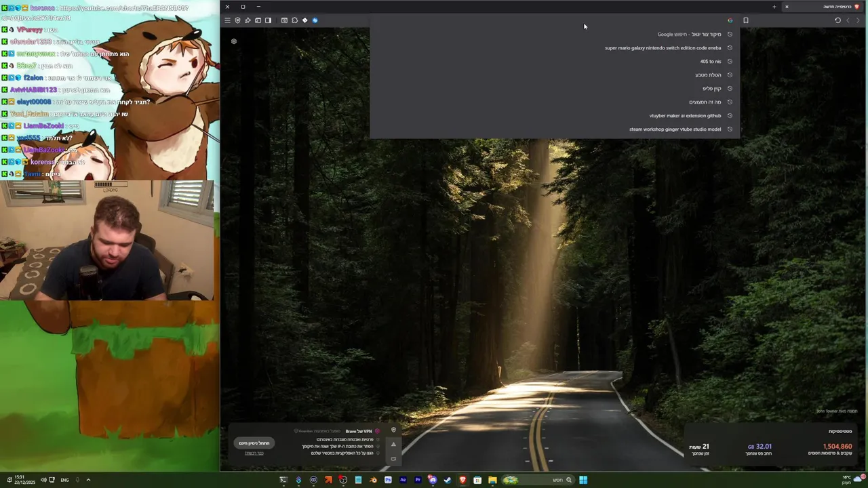Click the bookmark icon in the address bar
The image size is (868, 488).
point(746,20)
